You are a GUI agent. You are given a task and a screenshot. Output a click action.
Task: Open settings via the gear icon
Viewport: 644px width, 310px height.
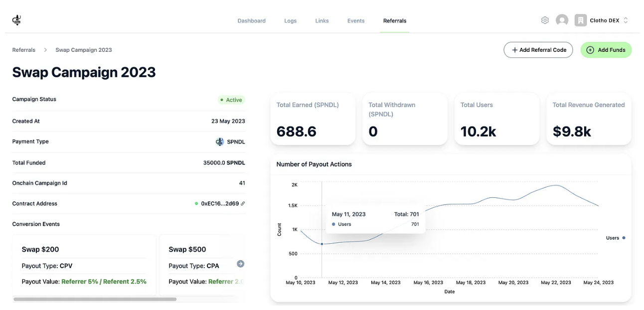tap(545, 20)
